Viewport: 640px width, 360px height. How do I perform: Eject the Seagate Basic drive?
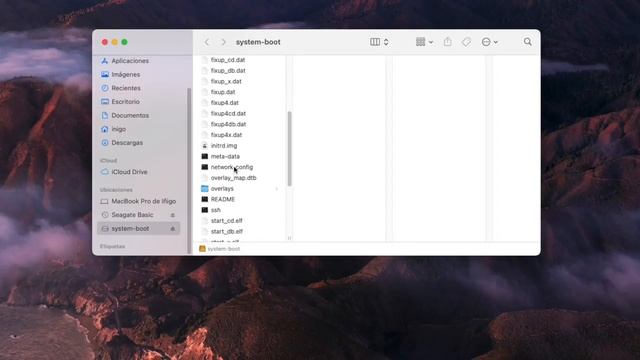[x=173, y=215]
